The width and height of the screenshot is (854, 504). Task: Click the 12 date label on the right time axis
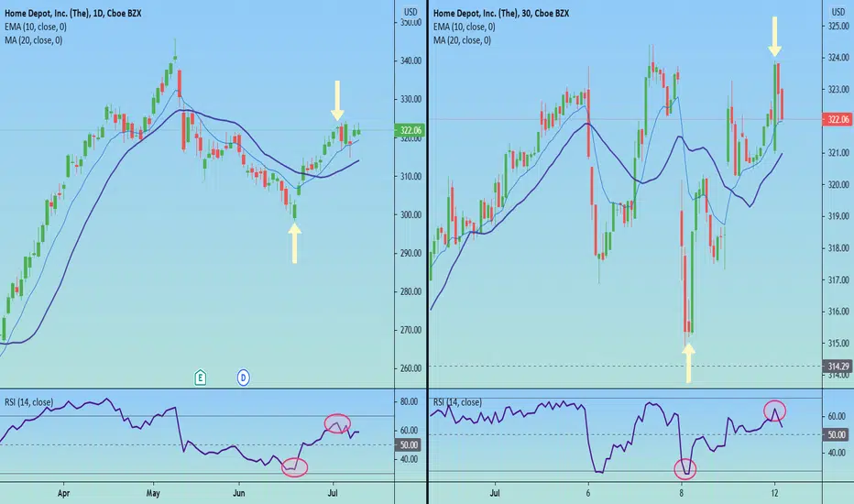774,493
